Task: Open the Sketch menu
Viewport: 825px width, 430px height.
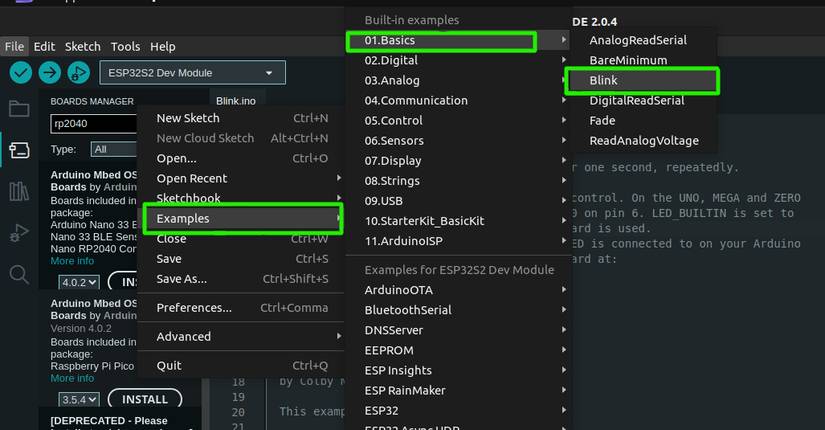Action: coord(83,46)
